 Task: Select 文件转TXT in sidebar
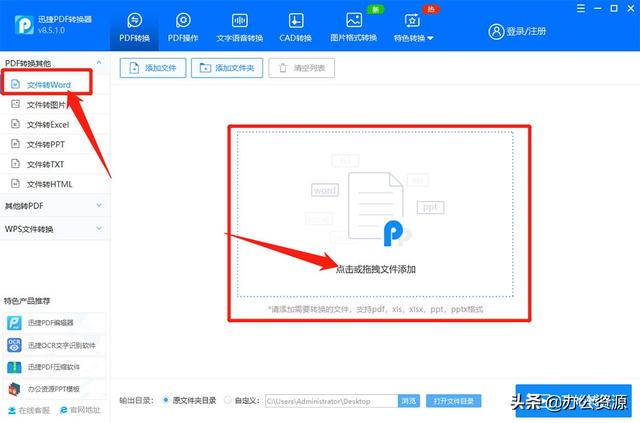(x=55, y=164)
